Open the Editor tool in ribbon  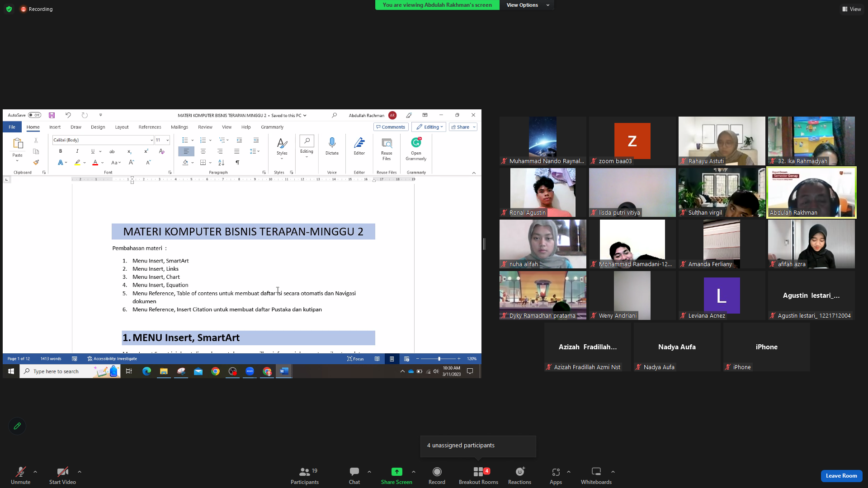point(359,146)
